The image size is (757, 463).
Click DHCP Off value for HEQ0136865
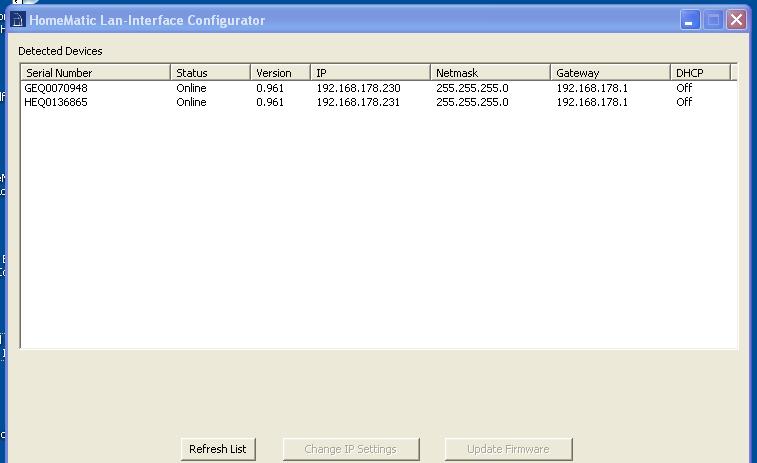(684, 102)
